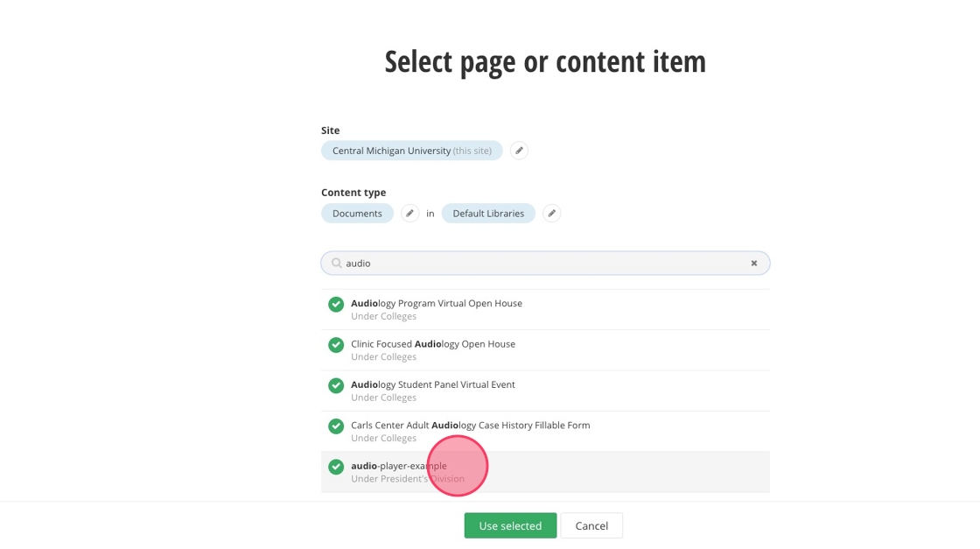
Task: Select the audio-player-example document
Action: point(399,466)
